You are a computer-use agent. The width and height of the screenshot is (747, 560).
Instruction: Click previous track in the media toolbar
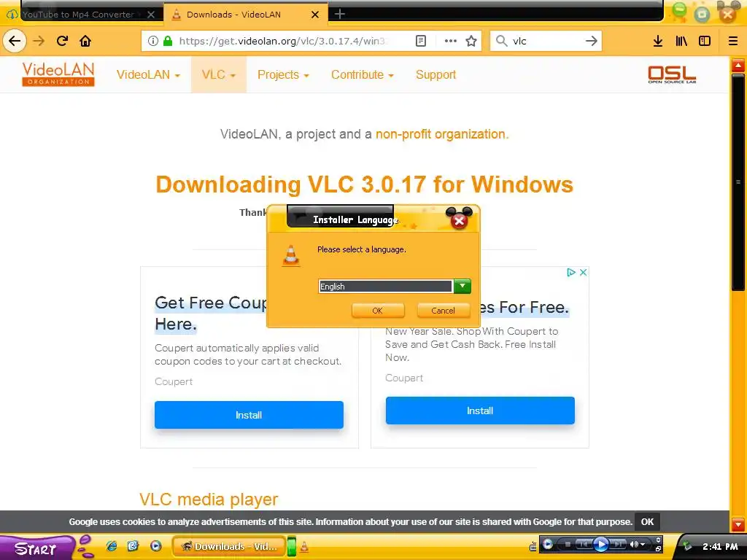(x=584, y=544)
